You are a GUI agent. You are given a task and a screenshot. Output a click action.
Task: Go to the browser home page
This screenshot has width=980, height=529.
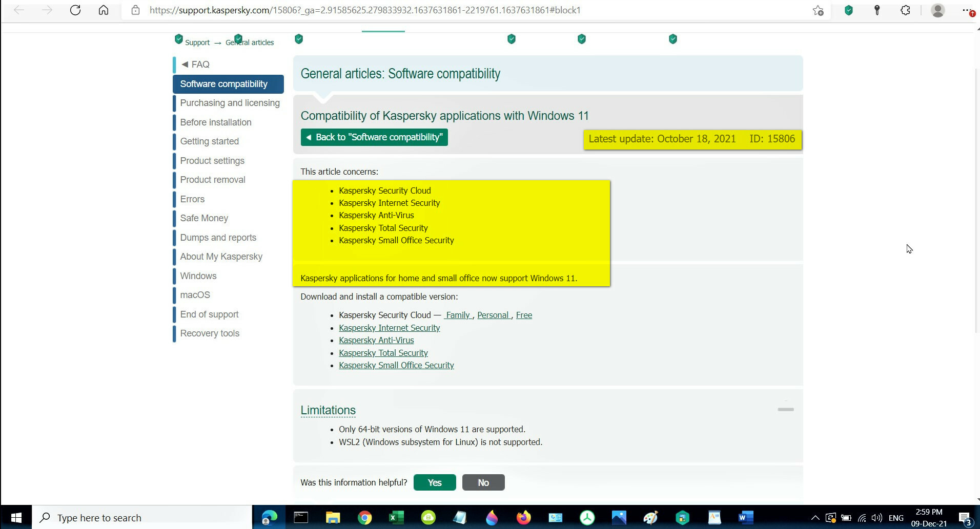[x=104, y=10]
